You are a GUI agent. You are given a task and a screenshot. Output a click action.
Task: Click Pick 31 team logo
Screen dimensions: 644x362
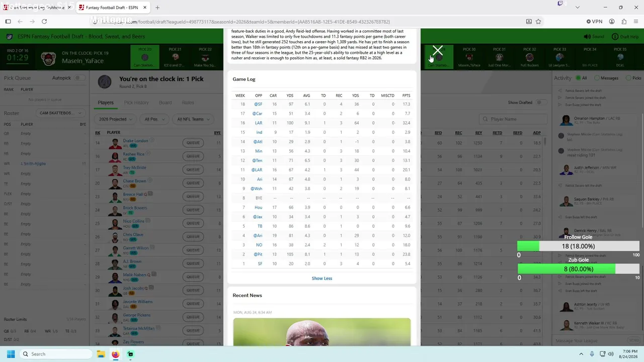[x=499, y=57]
